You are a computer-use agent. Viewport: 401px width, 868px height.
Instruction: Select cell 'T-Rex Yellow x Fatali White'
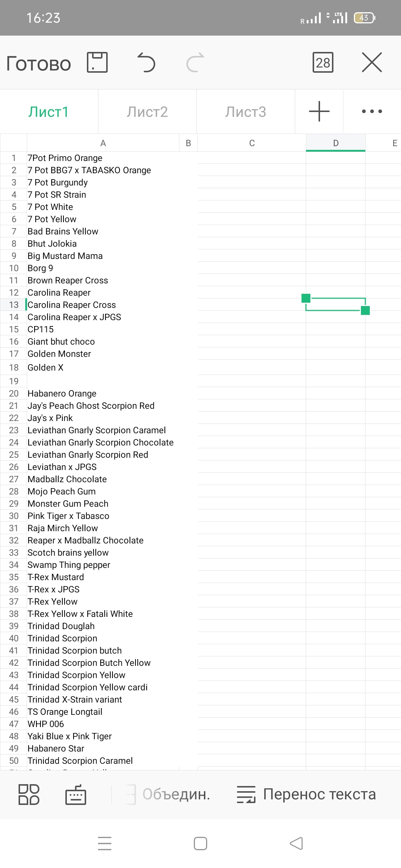[x=103, y=614]
